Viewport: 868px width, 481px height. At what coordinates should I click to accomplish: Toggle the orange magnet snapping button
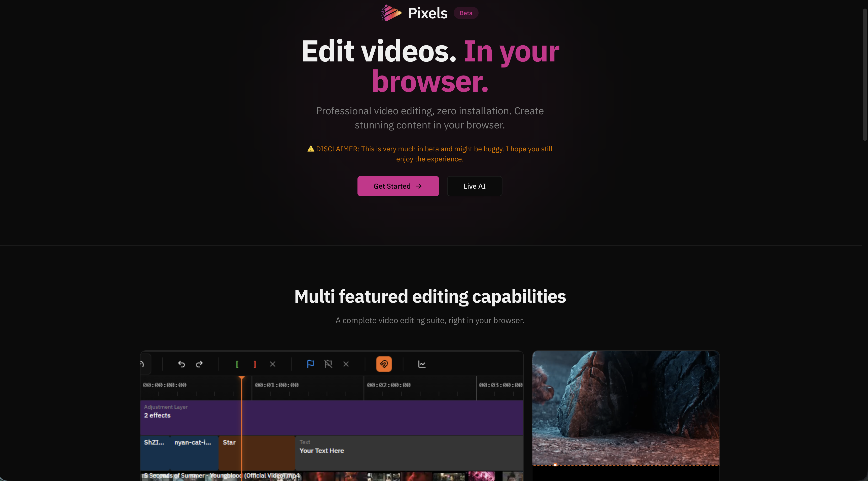(384, 364)
